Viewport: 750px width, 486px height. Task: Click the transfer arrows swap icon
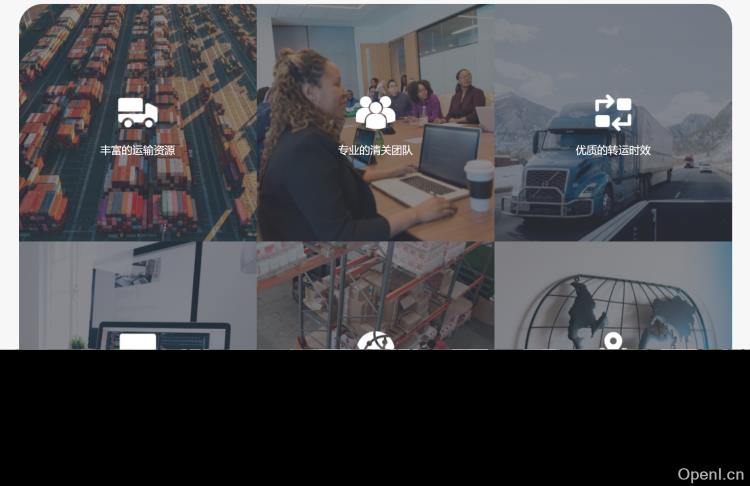click(x=613, y=113)
